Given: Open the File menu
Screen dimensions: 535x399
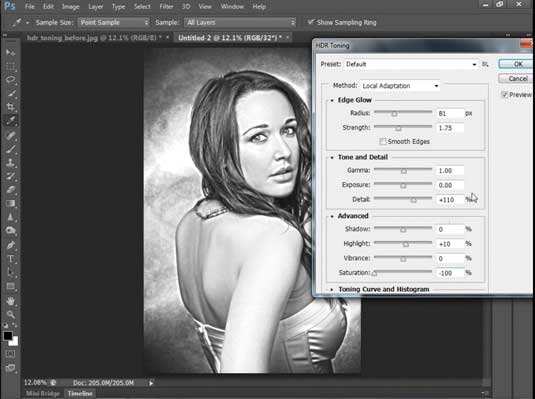Looking at the screenshot, I should 30,6.
